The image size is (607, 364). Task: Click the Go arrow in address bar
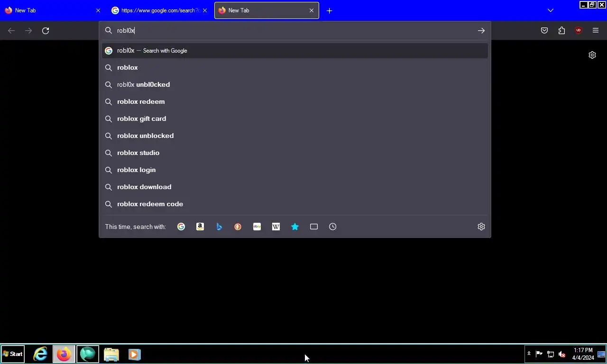(x=481, y=30)
